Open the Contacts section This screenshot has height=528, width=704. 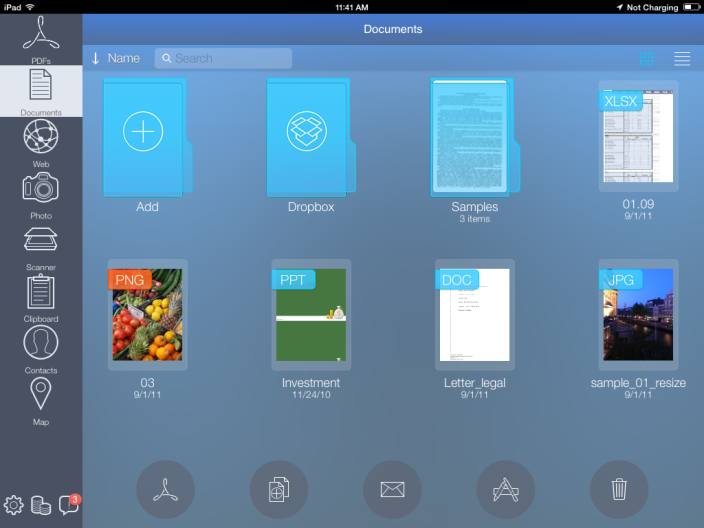click(x=41, y=347)
